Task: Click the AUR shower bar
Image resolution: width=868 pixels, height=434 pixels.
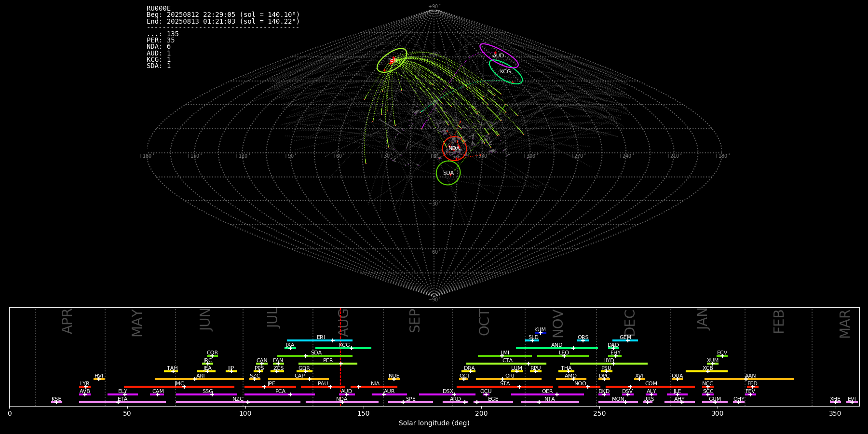Action: pyautogui.click(x=389, y=394)
